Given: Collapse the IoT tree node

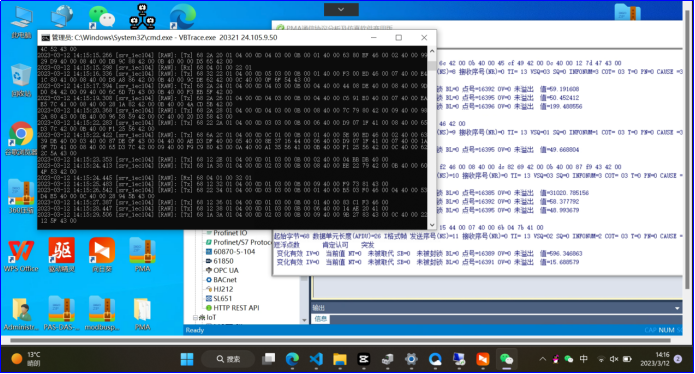Looking at the screenshot, I should [x=195, y=318].
